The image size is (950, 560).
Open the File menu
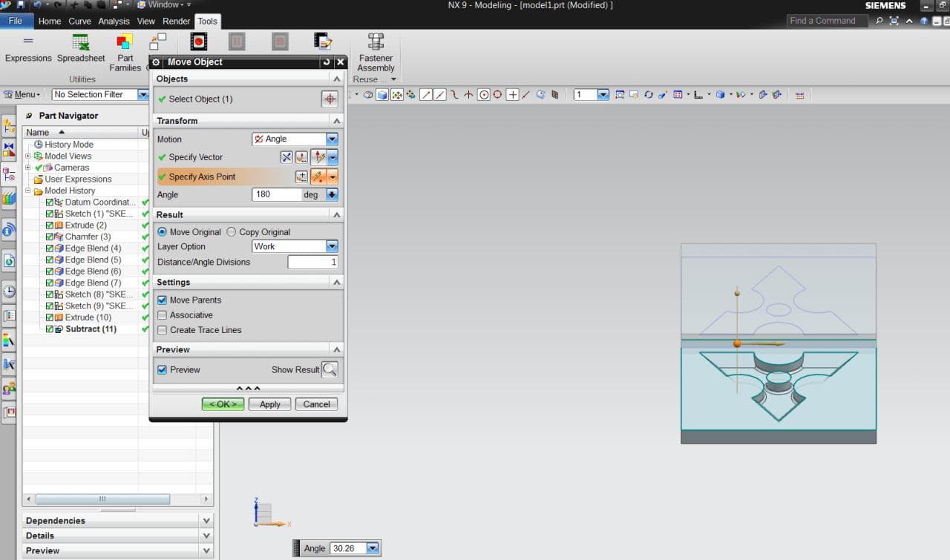(16, 21)
